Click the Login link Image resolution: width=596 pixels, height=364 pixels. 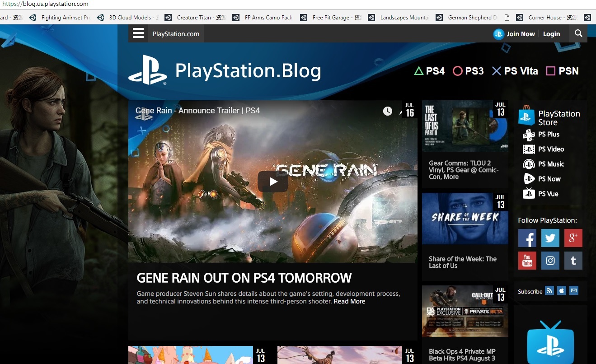click(x=551, y=34)
